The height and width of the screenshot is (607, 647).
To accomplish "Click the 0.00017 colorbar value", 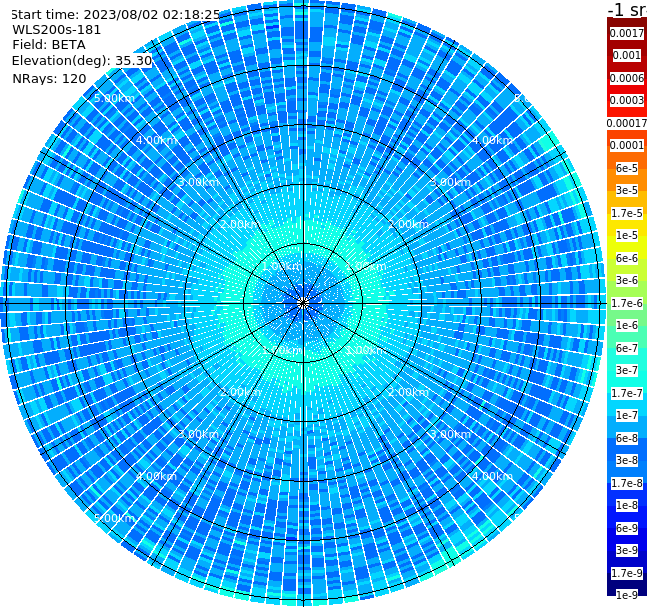I will coord(627,123).
